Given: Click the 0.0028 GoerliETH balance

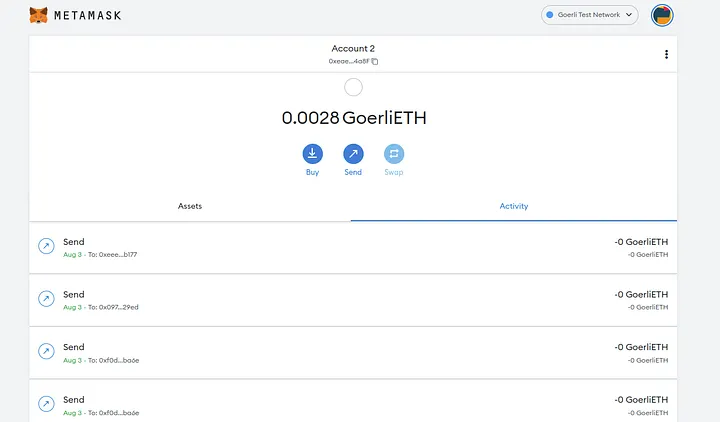Looking at the screenshot, I should click(353, 118).
